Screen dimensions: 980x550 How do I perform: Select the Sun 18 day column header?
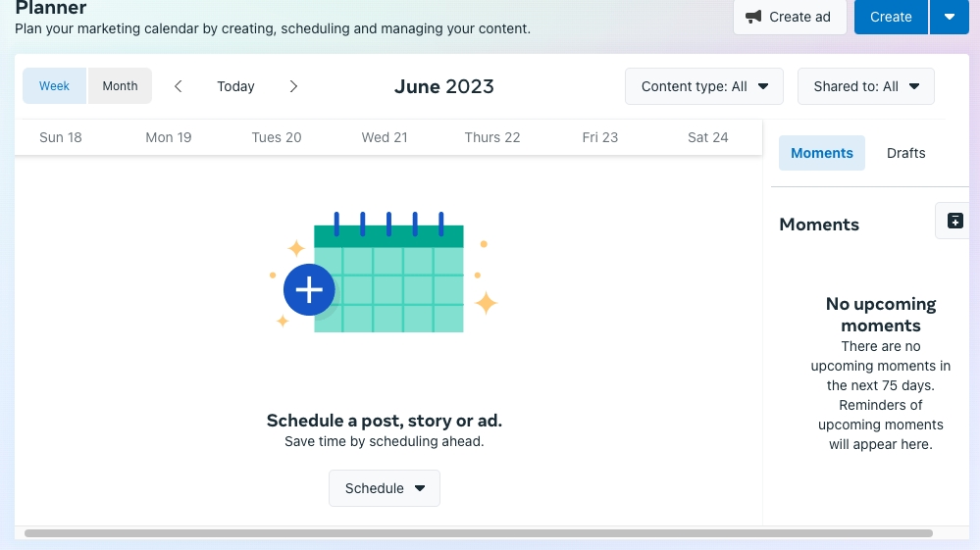(x=60, y=137)
